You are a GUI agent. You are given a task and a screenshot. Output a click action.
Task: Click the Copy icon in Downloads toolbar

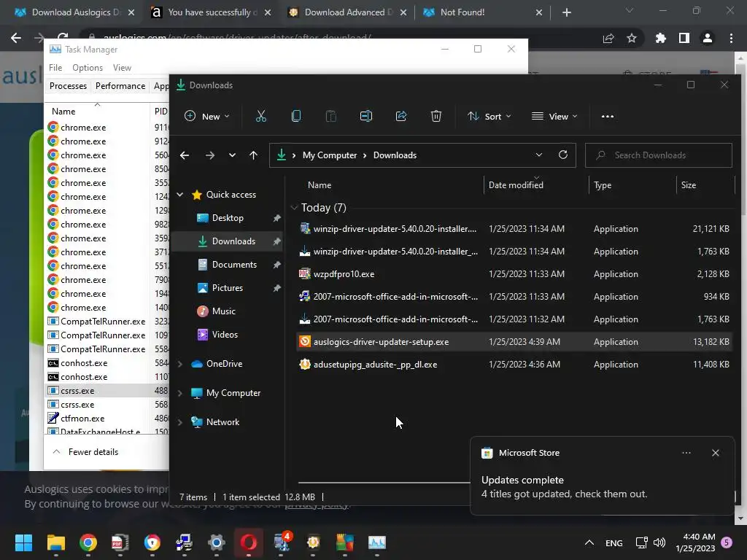tap(296, 116)
